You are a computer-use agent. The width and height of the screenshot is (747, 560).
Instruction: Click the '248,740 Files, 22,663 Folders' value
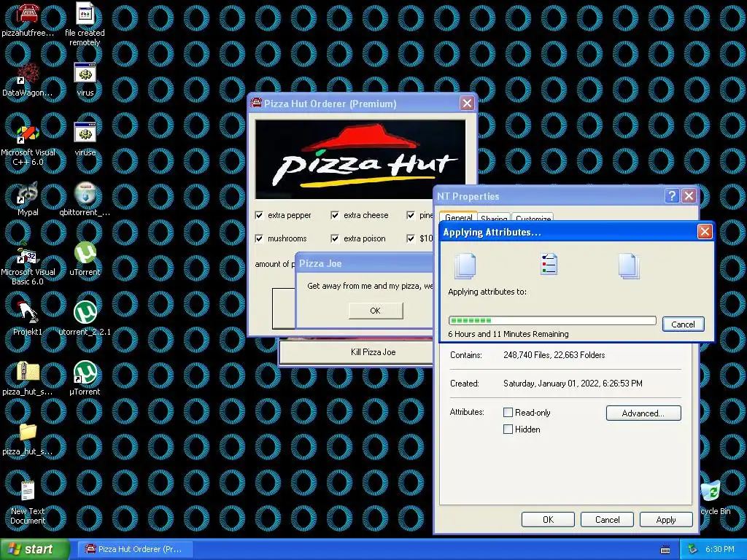[x=554, y=355]
